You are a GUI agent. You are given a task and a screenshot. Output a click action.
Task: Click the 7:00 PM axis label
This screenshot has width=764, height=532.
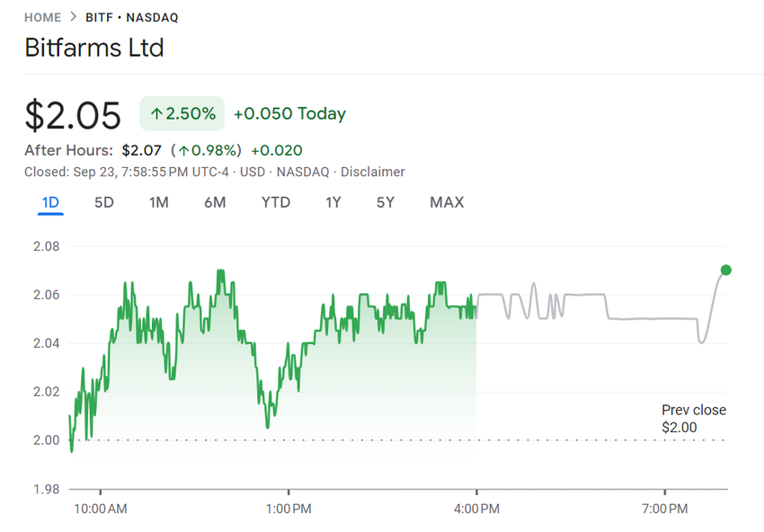pyautogui.click(x=664, y=510)
